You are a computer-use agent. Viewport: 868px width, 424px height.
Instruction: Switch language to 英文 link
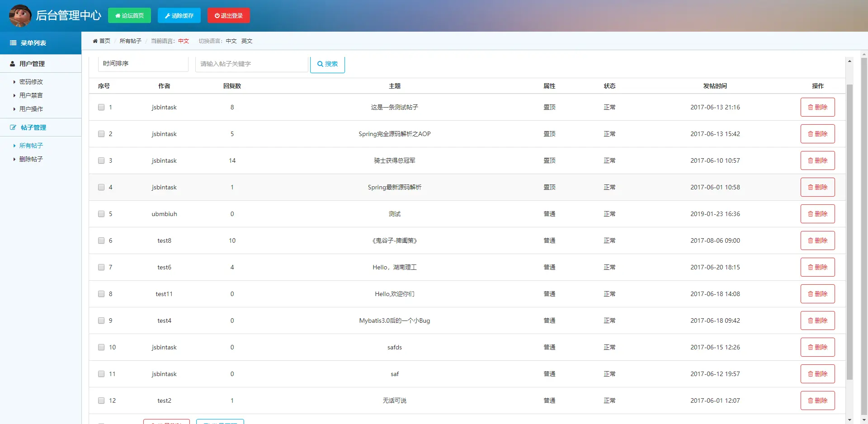click(246, 41)
